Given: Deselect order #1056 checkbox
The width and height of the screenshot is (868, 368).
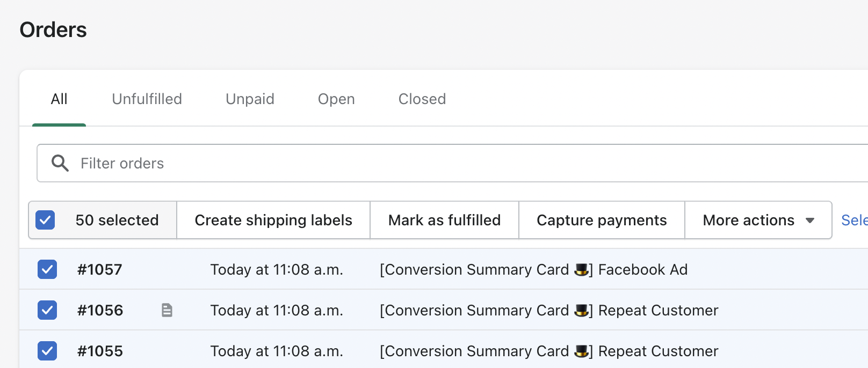Looking at the screenshot, I should coord(47,310).
